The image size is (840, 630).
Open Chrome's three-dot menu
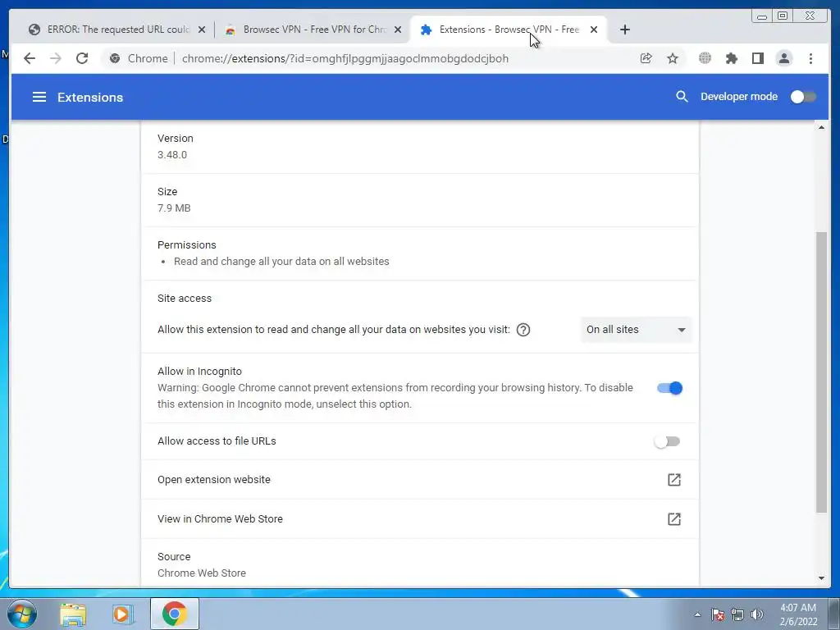[810, 58]
